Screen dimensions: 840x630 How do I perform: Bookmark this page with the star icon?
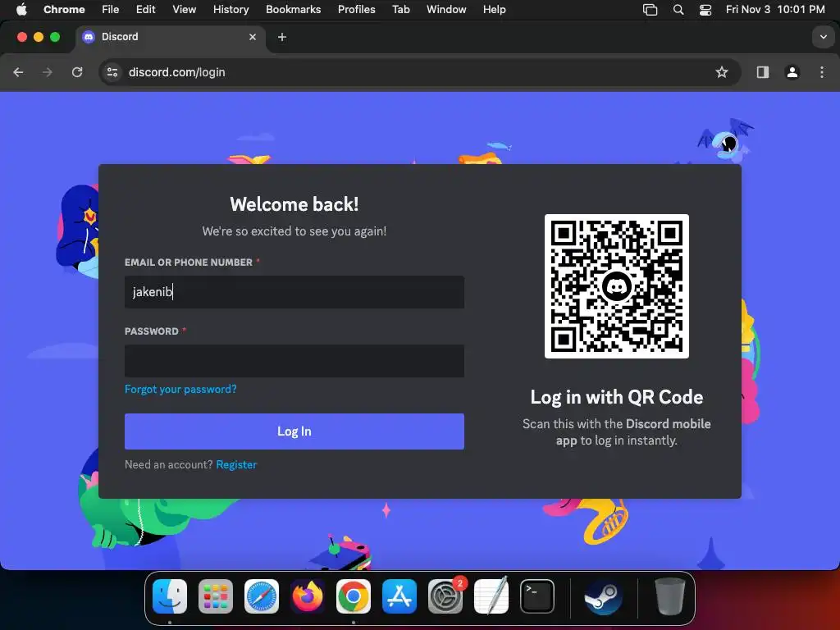[722, 72]
